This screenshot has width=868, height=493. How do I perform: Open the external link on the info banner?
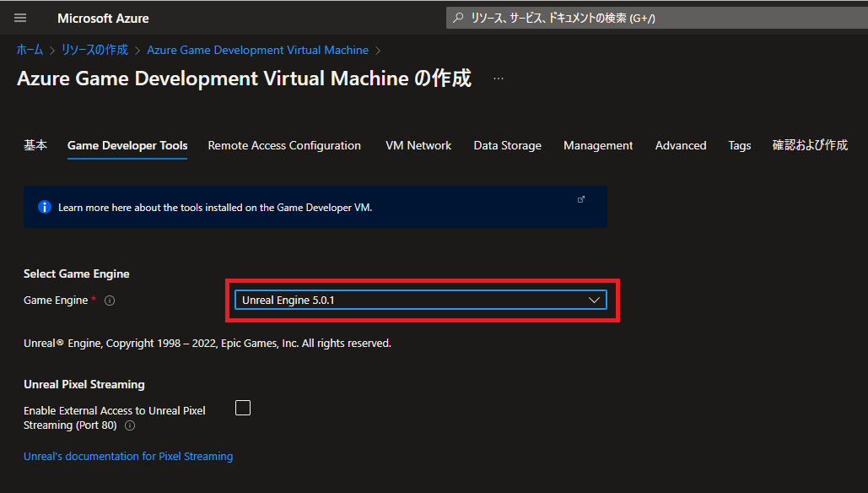click(581, 199)
